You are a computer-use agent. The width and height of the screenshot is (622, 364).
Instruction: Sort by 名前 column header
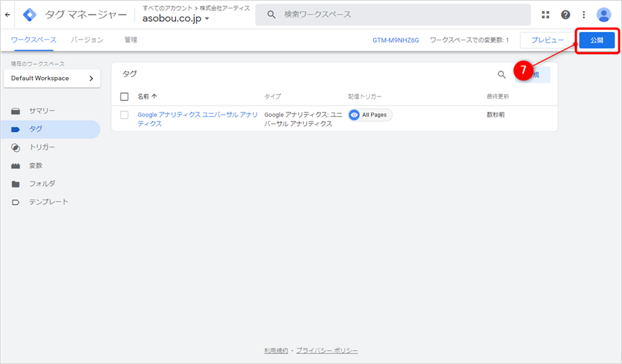click(147, 97)
